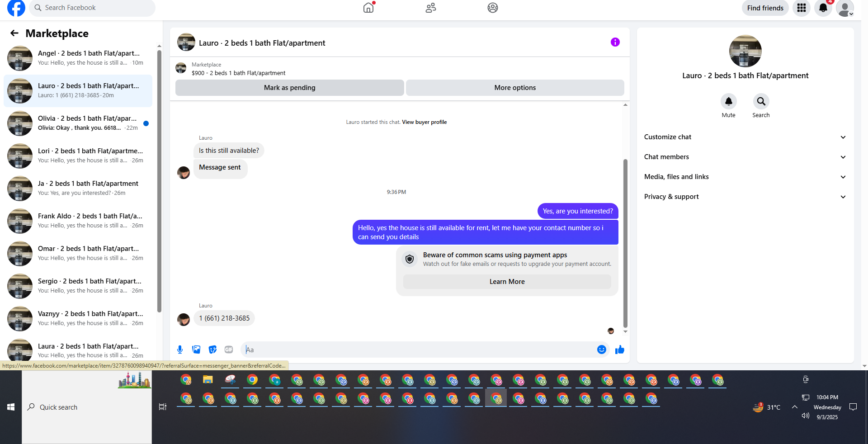This screenshot has width=868, height=444.
Task: Click the volume icon in the system tray
Action: 806,416
